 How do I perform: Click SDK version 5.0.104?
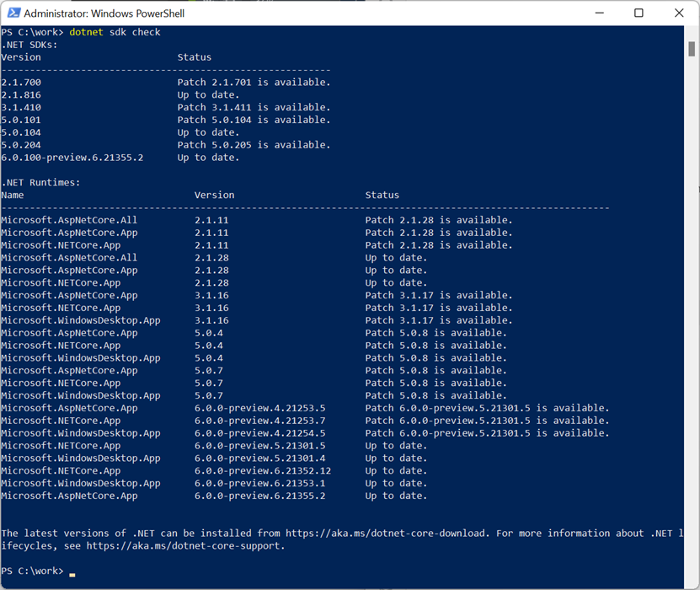21,132
